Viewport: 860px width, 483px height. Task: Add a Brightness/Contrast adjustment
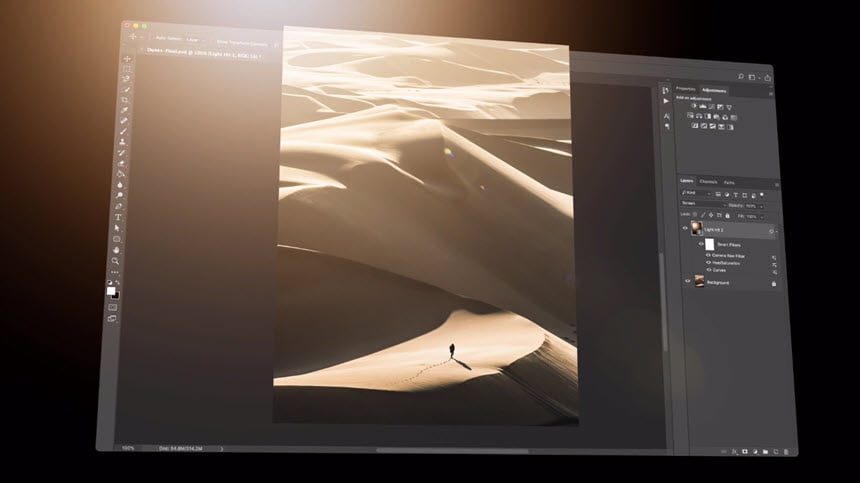point(694,106)
